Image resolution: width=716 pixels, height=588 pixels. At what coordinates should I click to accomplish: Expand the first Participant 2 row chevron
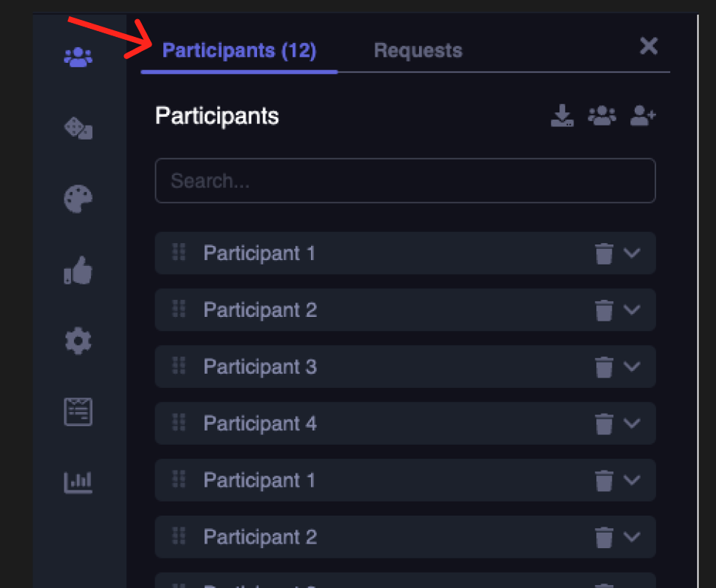coord(632,310)
